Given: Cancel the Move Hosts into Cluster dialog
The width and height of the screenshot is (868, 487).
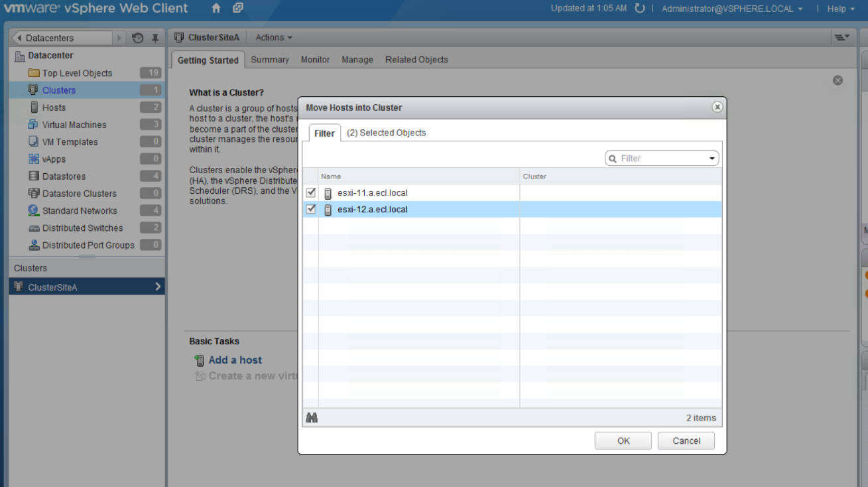Looking at the screenshot, I should pyautogui.click(x=686, y=441).
